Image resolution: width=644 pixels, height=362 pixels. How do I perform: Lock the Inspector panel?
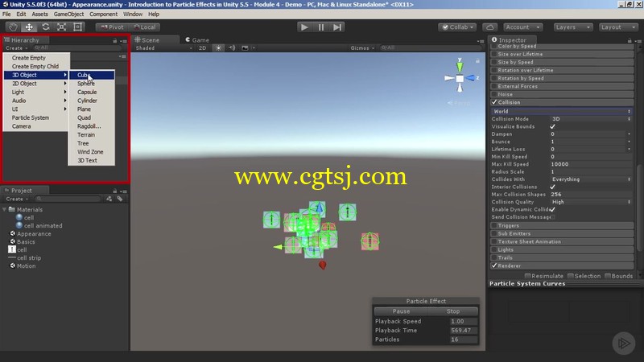(630, 41)
